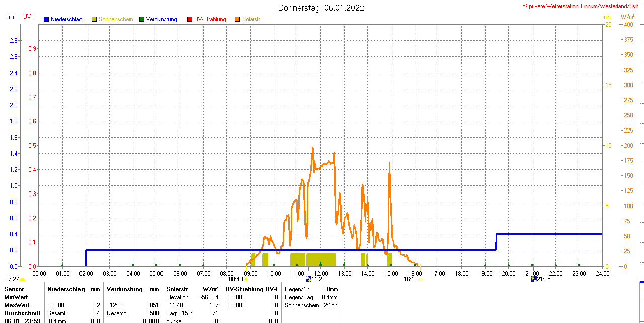644x323 pixels.
Task: Click the blue Niederschlag legend swatch
Action: [46, 19]
